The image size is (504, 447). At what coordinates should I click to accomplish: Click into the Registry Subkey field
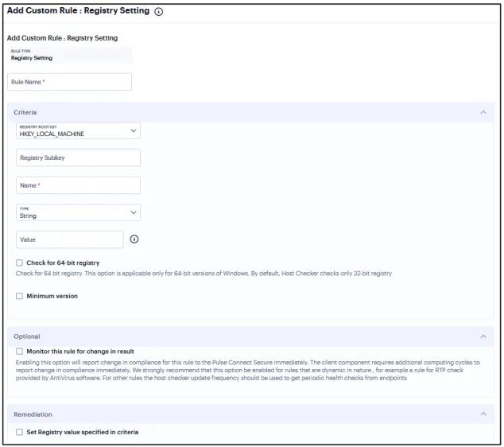click(78, 157)
